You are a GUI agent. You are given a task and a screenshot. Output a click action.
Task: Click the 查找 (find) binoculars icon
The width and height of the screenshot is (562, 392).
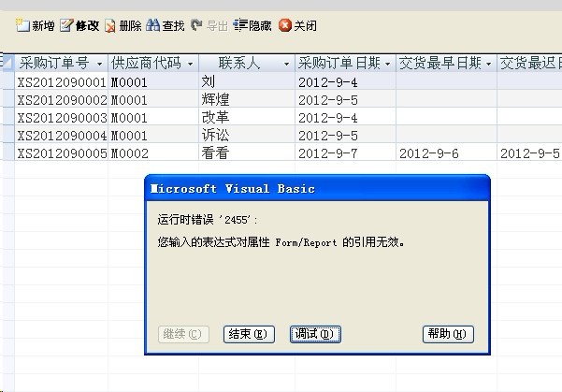pyautogui.click(x=153, y=25)
